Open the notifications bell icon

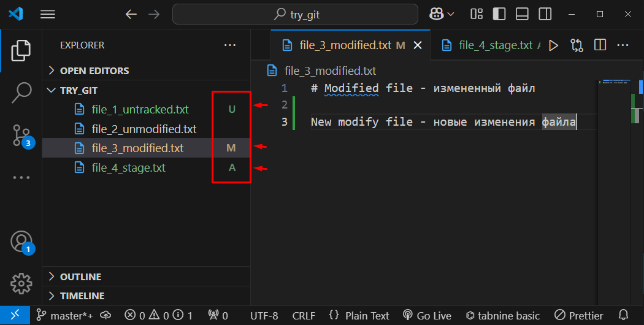[x=624, y=316]
